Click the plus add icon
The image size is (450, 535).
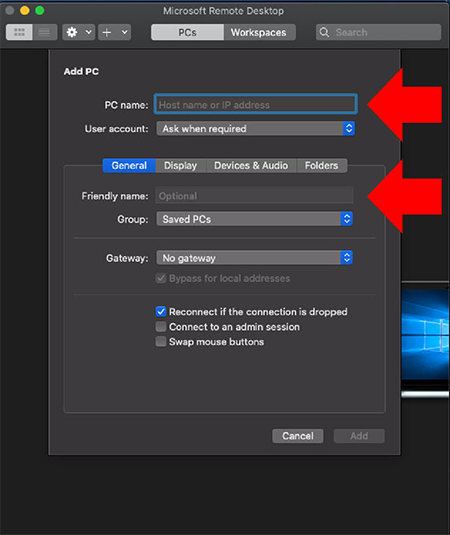[x=107, y=32]
